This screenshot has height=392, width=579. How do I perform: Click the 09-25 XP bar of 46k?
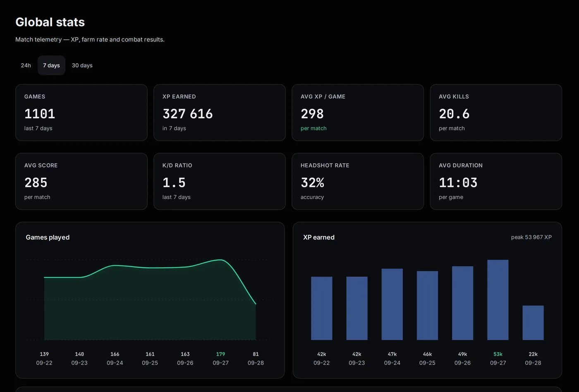click(x=427, y=306)
